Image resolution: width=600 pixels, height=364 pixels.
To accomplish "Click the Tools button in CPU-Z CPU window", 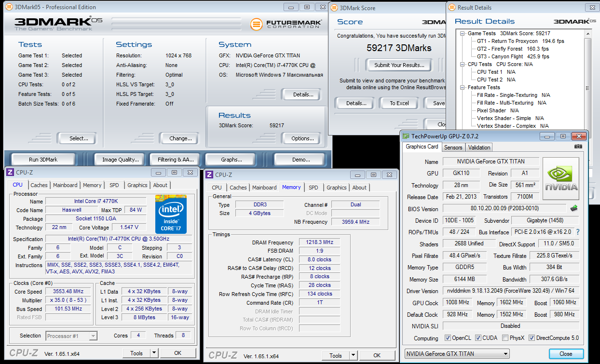I will click(x=136, y=353).
